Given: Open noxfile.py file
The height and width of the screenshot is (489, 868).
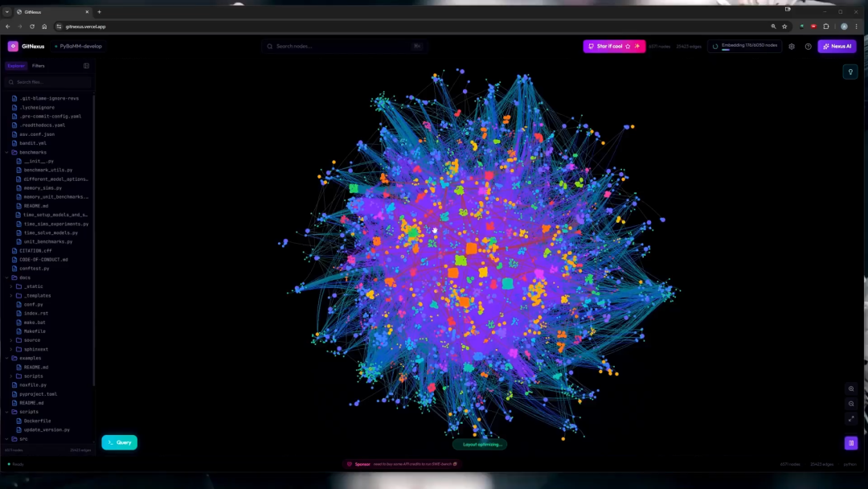Looking at the screenshot, I should click(33, 385).
